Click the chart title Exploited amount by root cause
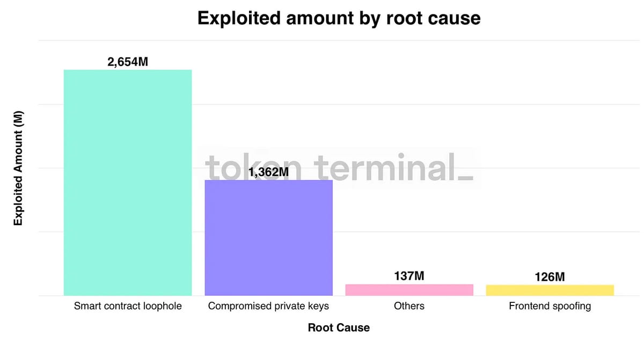This screenshot has height=343, width=644. [339, 18]
